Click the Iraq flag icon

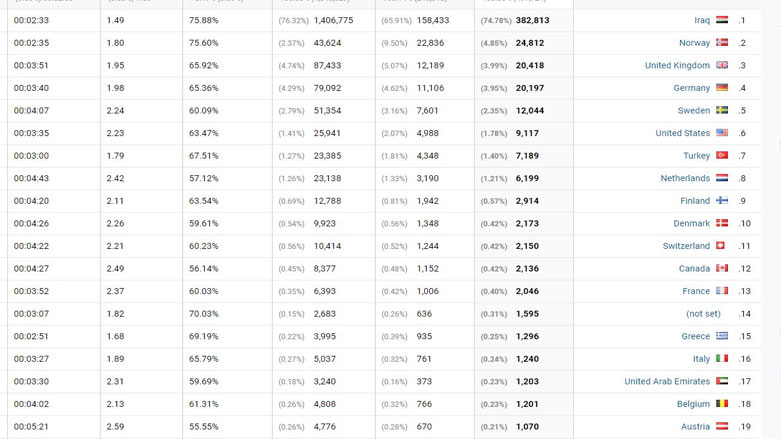(x=722, y=20)
